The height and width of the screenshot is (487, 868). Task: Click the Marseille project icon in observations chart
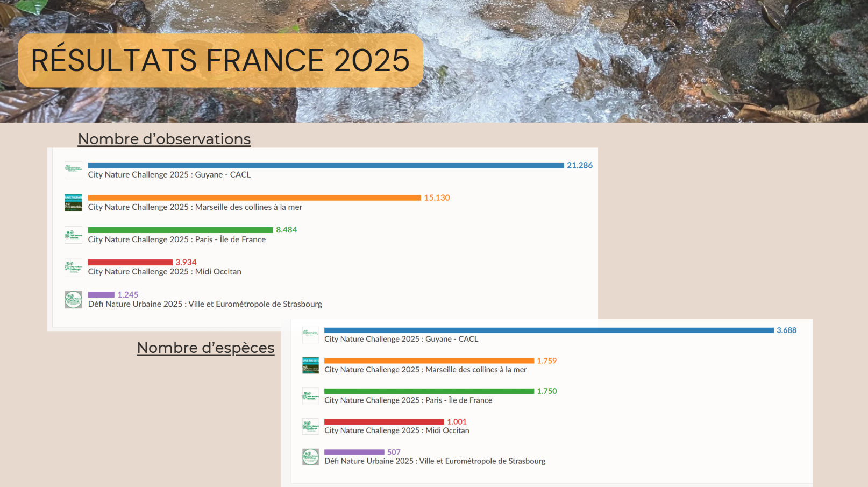click(73, 203)
